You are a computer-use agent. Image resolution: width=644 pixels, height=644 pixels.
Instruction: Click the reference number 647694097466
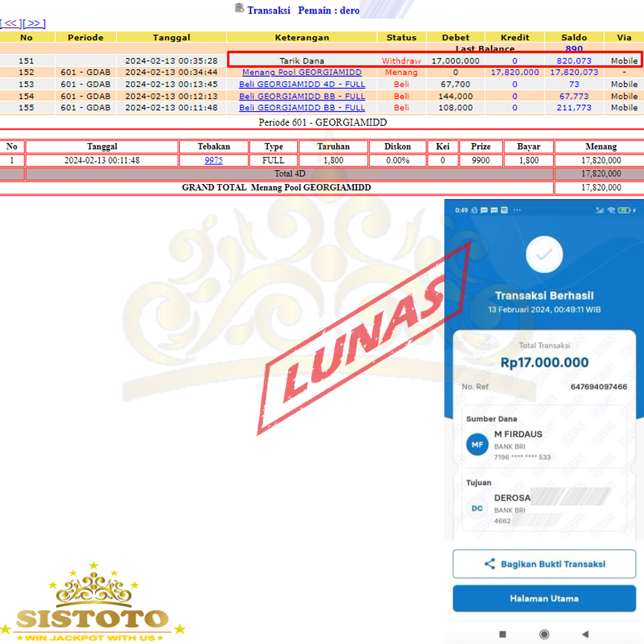pyautogui.click(x=598, y=386)
